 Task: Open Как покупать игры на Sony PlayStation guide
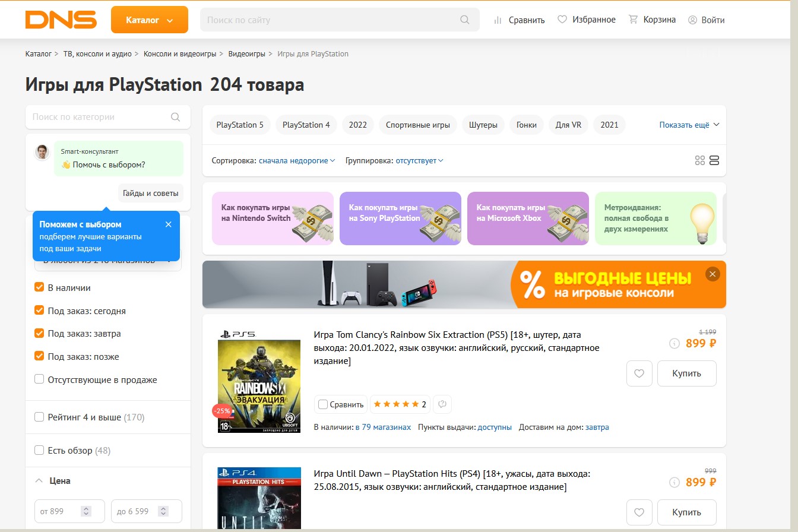point(400,218)
